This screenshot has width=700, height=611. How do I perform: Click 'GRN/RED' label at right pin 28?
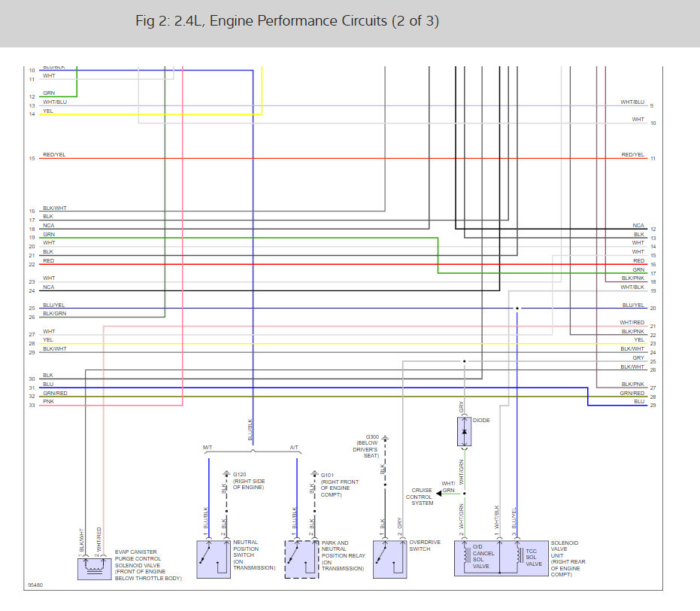click(632, 393)
